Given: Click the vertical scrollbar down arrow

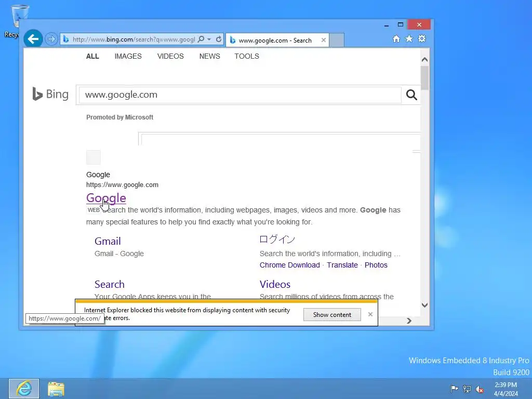Looking at the screenshot, I should (424, 305).
